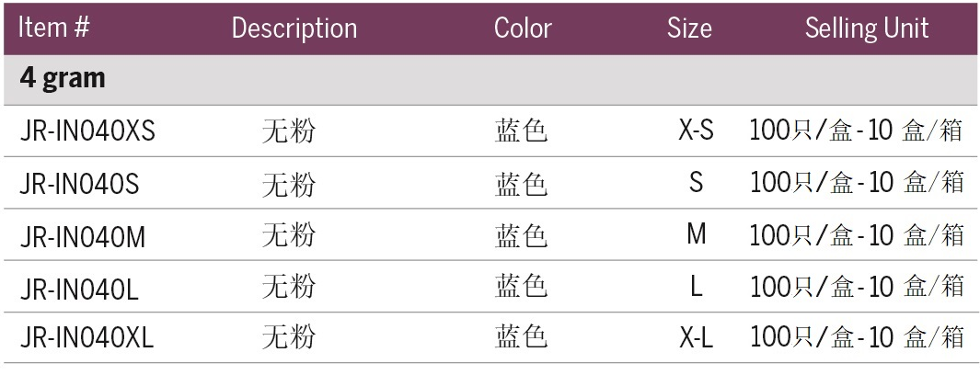Click the Description column header
Viewport: 980px width, 375px height.
coord(294,28)
